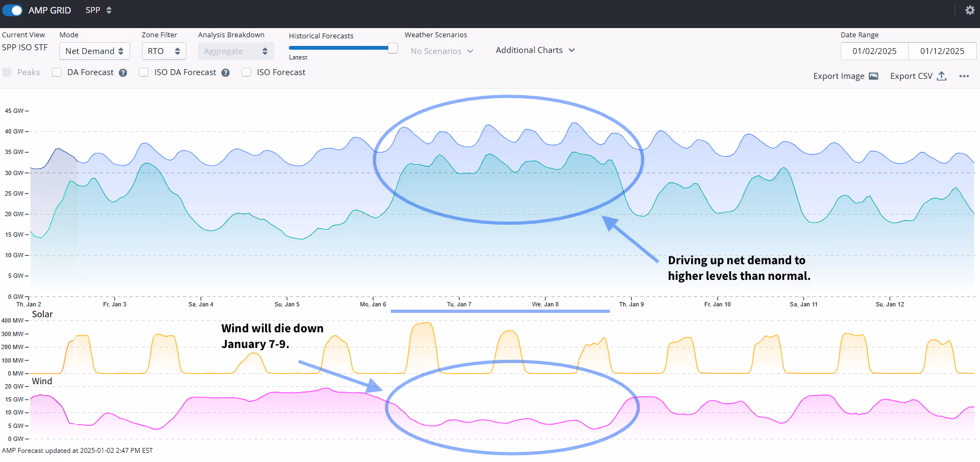Click the Th, Jan 2 axis label
980x462 pixels.
[29, 305]
